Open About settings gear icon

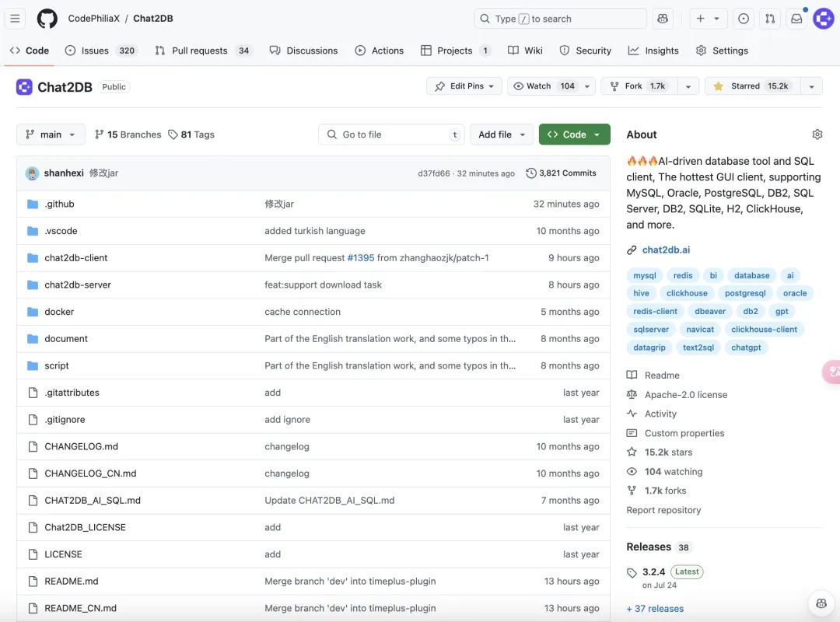(x=817, y=135)
